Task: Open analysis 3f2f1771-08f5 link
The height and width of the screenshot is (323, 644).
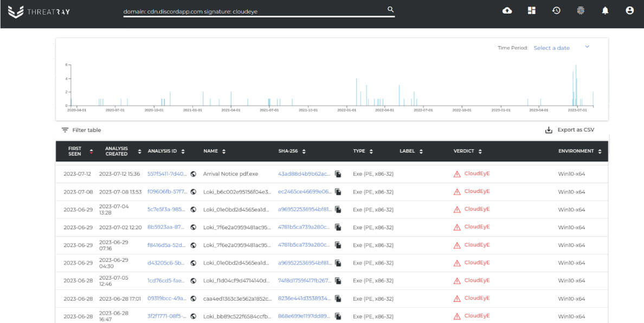Action: 167,316
